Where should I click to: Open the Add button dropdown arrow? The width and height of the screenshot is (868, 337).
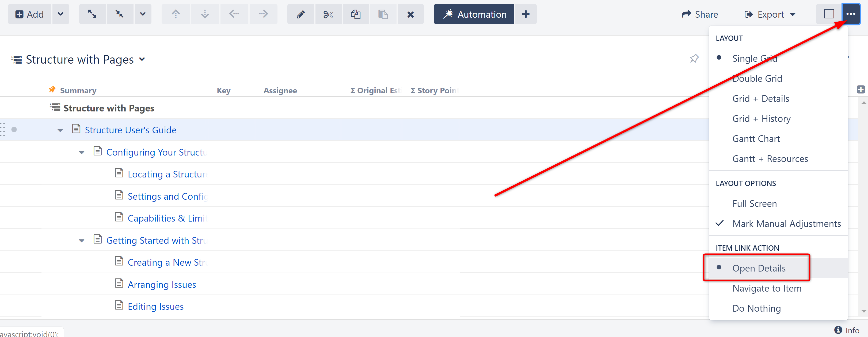tap(61, 14)
